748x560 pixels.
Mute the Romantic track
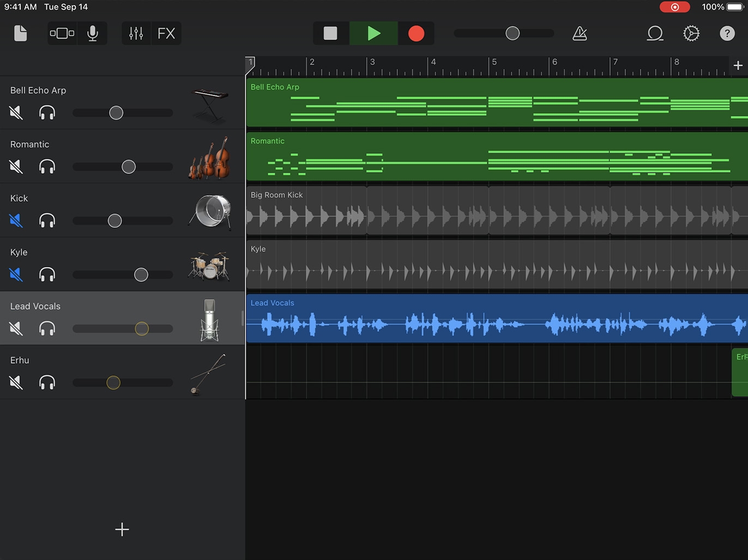(16, 167)
